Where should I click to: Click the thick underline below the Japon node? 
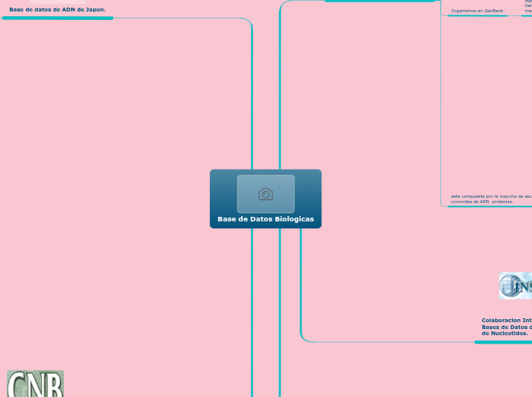pyautogui.click(x=57, y=18)
